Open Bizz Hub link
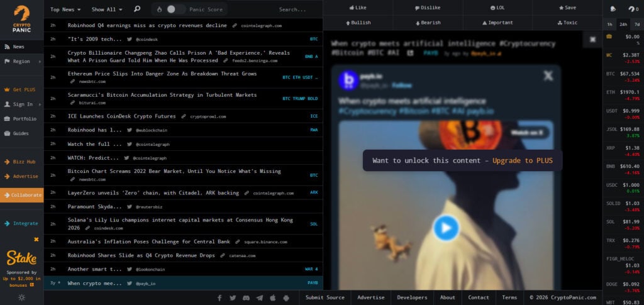This screenshot has height=305, width=644. pos(22,162)
